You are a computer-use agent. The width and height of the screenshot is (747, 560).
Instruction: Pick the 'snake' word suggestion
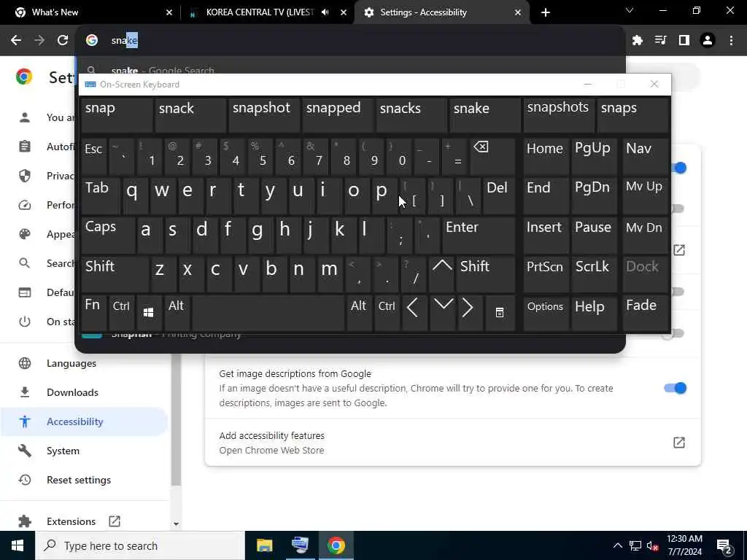485,114
